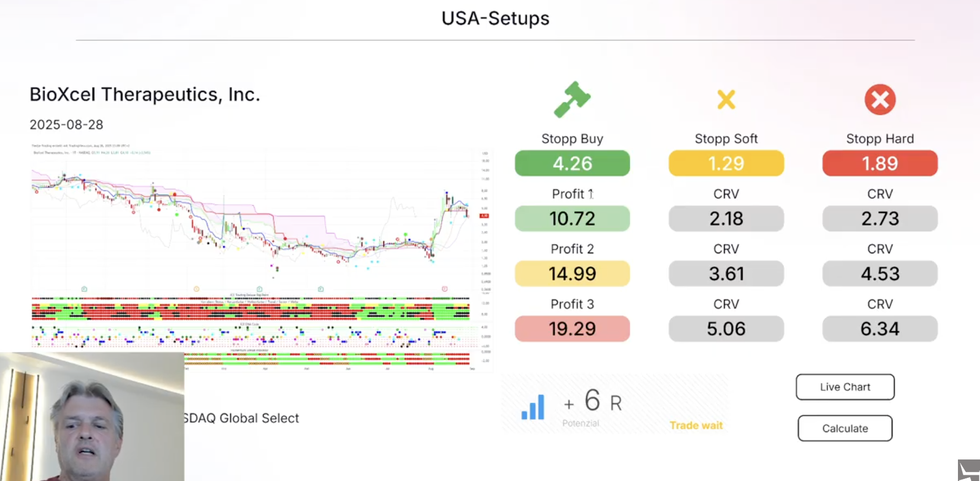
Task: Select the green Stopp Buy 4.26 value
Action: pos(572,163)
